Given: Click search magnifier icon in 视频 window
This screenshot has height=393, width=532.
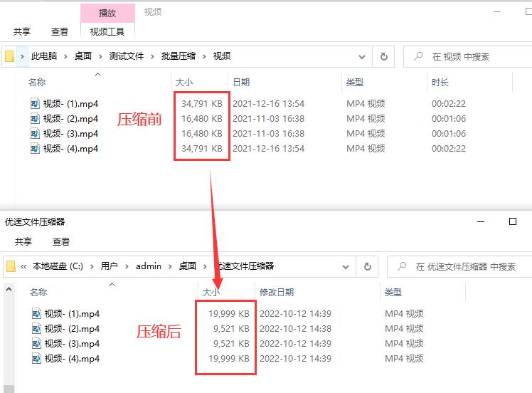Looking at the screenshot, I should pyautogui.click(x=418, y=56).
